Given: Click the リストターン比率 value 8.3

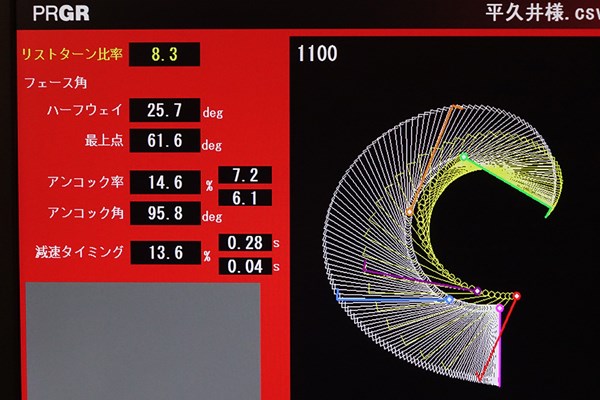Looking at the screenshot, I should click(x=165, y=54).
